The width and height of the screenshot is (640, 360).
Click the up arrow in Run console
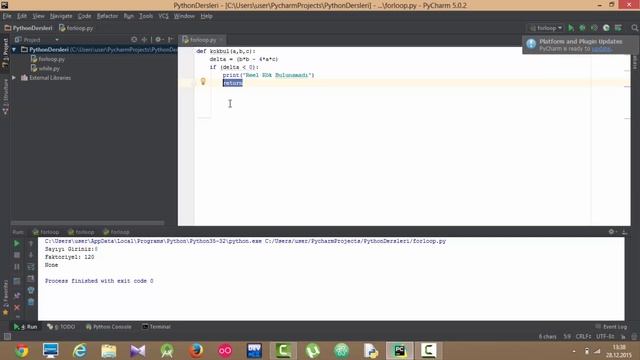tap(31, 243)
